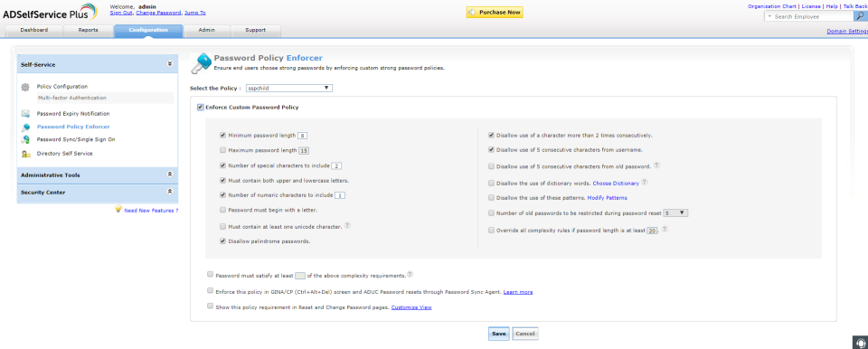
Task: Click the Policy Configuration gear icon
Action: (x=25, y=87)
